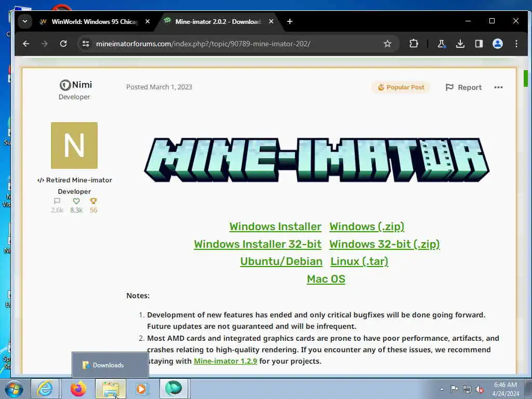532x399 pixels.
Task: Go forward to the next page
Action: (x=45, y=44)
